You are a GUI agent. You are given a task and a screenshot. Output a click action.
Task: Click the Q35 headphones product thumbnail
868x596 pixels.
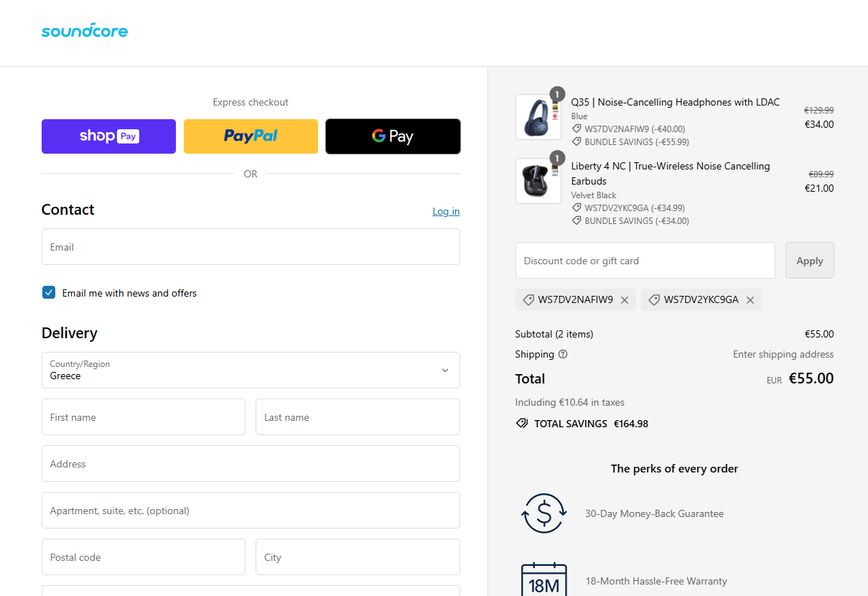coord(538,117)
